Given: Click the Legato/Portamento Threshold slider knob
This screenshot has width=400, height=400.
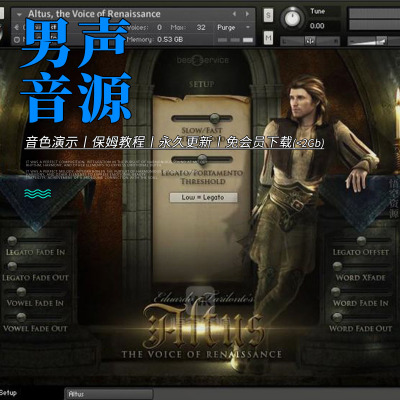Looking at the screenshot, I should point(202,160).
